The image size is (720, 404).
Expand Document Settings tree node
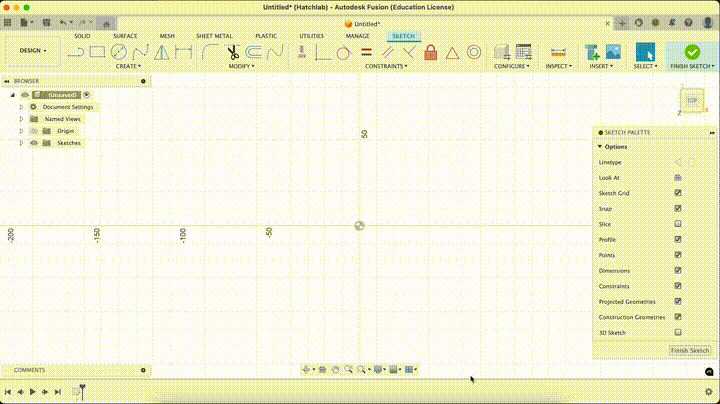21,107
